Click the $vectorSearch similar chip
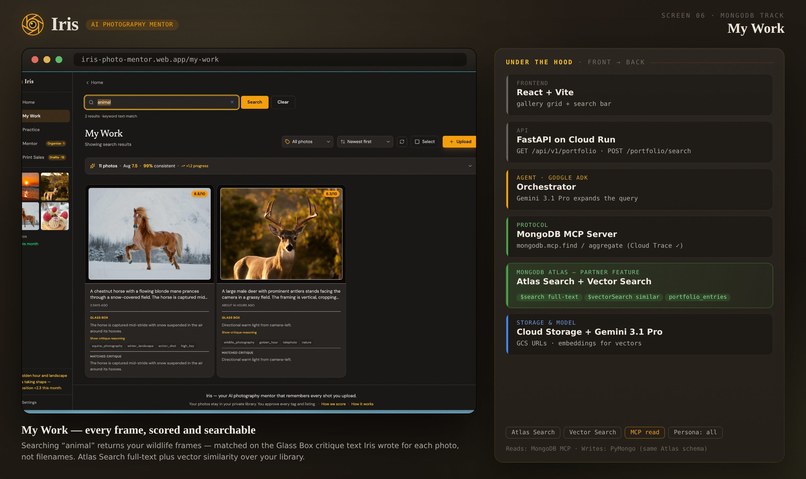This screenshot has height=479, width=806. tap(624, 297)
